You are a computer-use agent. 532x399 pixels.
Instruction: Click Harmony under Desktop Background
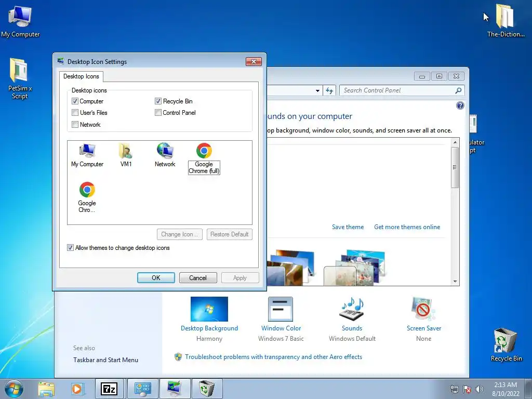[x=209, y=339]
